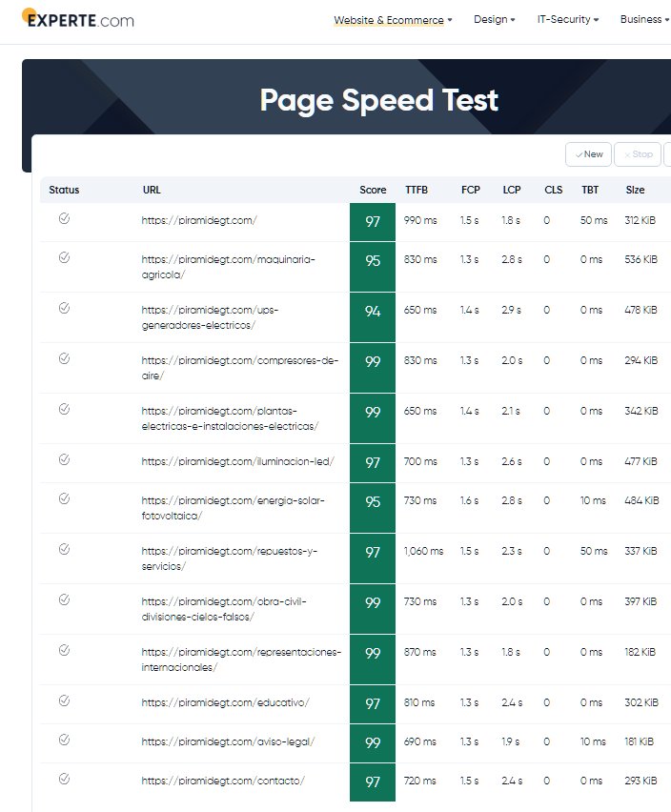The width and height of the screenshot is (671, 812).
Task: Open the Business menu
Action: click(644, 20)
